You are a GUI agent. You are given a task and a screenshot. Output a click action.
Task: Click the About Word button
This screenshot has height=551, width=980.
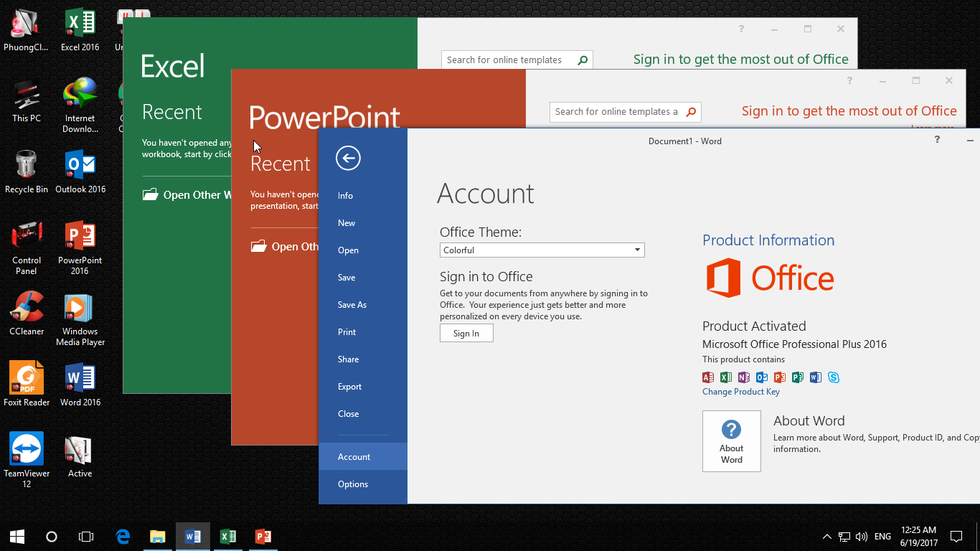click(x=732, y=441)
